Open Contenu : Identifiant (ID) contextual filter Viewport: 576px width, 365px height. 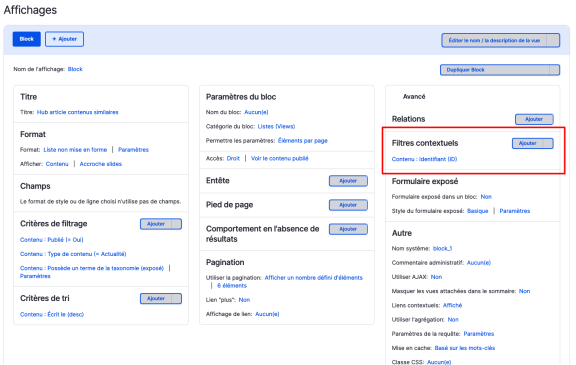(x=424, y=159)
